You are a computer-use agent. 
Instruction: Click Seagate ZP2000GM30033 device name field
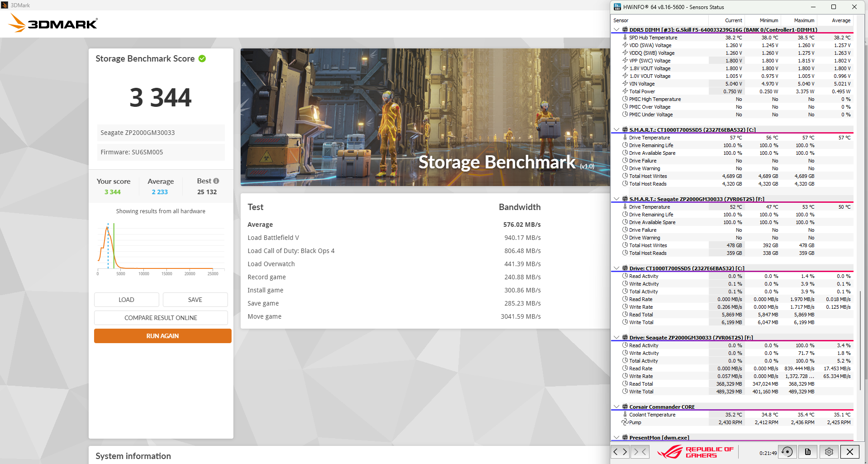[161, 133]
